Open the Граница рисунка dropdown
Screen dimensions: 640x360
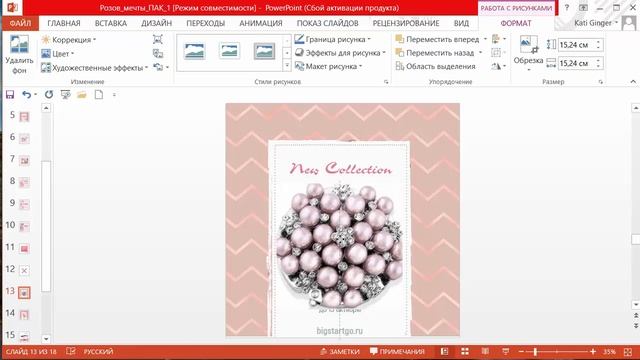[x=333, y=39]
